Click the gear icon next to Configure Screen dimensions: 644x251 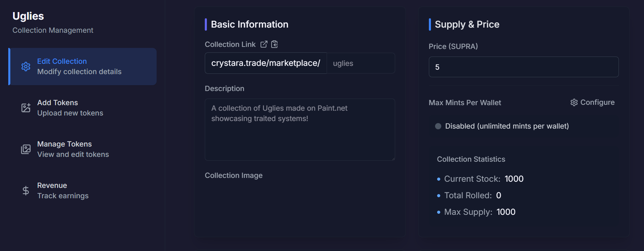coord(574,102)
